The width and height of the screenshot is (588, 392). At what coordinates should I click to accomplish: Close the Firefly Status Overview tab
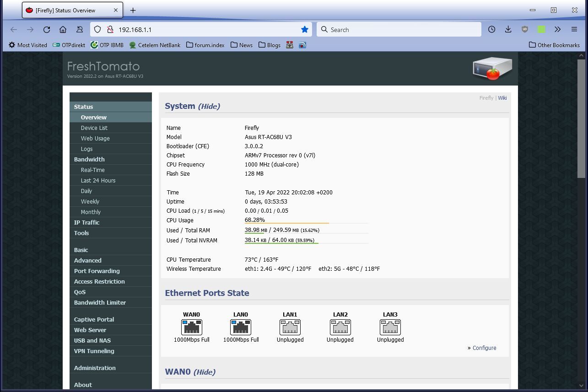tap(116, 10)
